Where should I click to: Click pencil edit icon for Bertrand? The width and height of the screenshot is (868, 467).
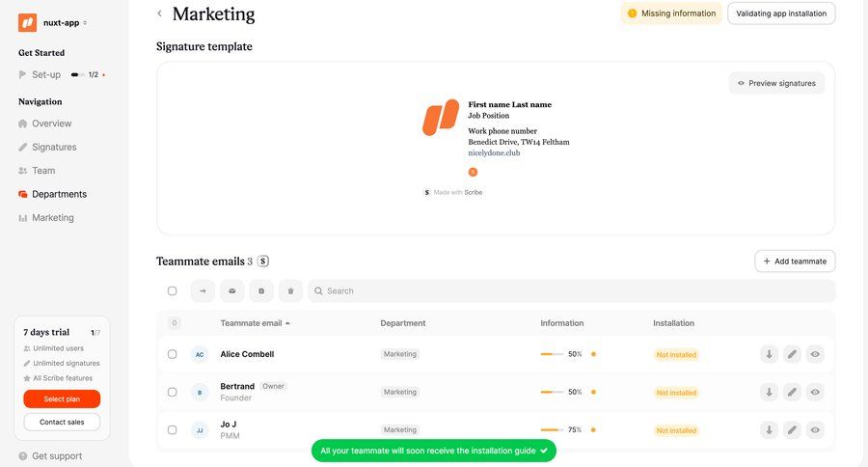tap(792, 392)
